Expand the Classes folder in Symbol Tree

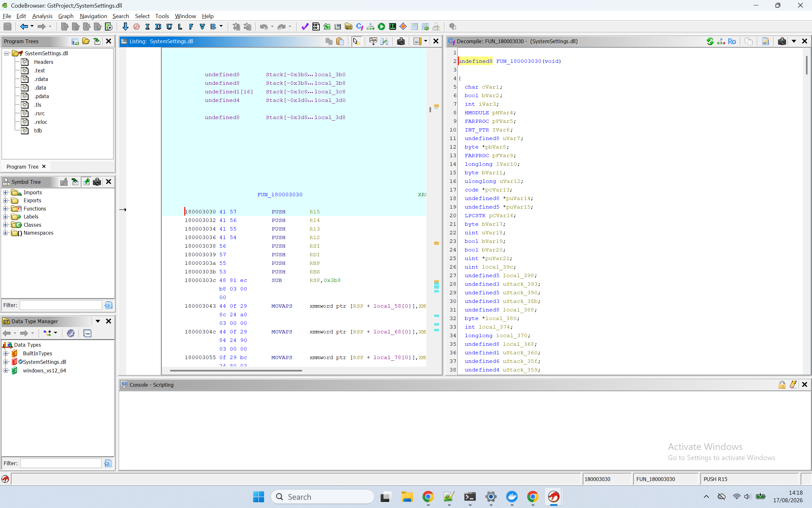pyautogui.click(x=5, y=225)
